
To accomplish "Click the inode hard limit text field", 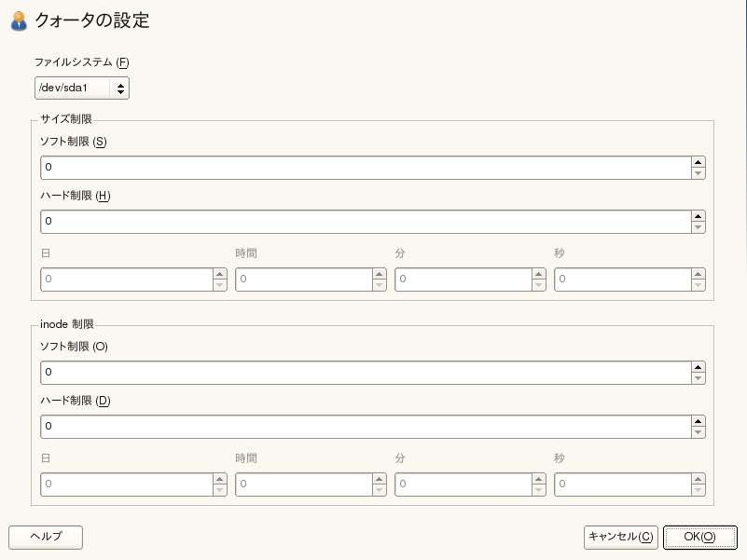I will click(366, 427).
